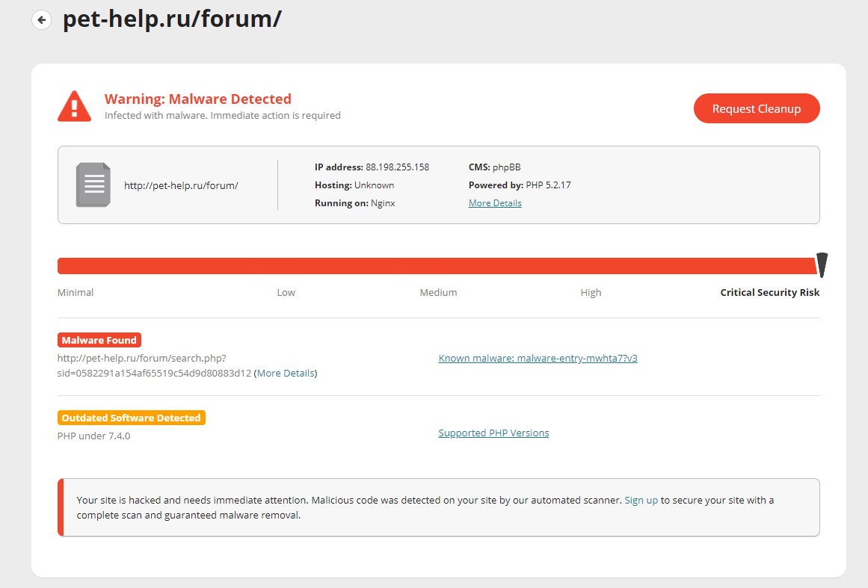The height and width of the screenshot is (588, 868).
Task: Click the Sign up link
Action: tap(641, 500)
